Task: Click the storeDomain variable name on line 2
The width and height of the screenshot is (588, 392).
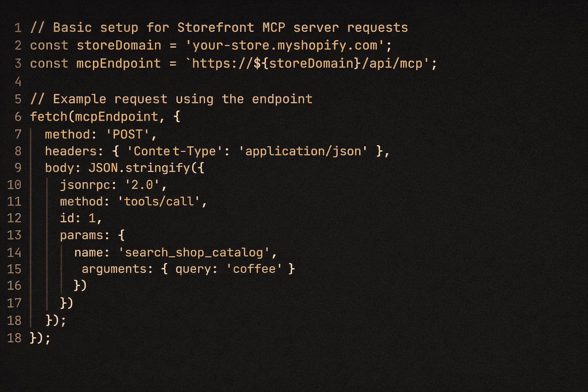Action: pyautogui.click(x=119, y=46)
